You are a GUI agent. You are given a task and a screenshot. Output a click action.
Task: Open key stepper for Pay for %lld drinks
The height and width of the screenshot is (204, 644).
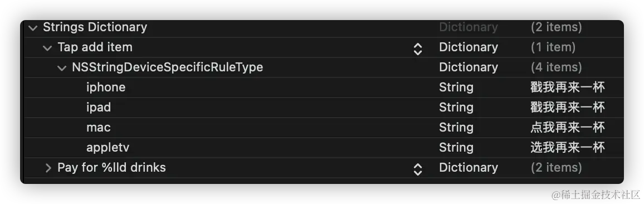tap(418, 169)
